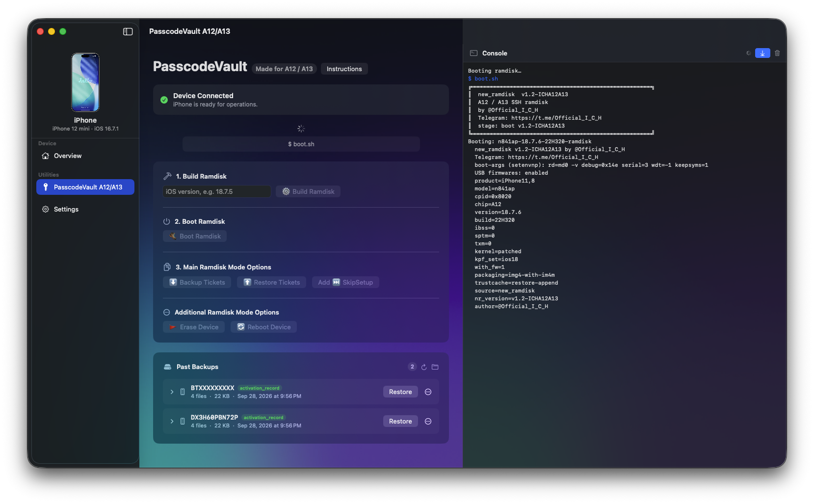Image resolution: width=814 pixels, height=504 pixels.
Task: Click the $ boot.sh command bar
Action: click(x=301, y=144)
